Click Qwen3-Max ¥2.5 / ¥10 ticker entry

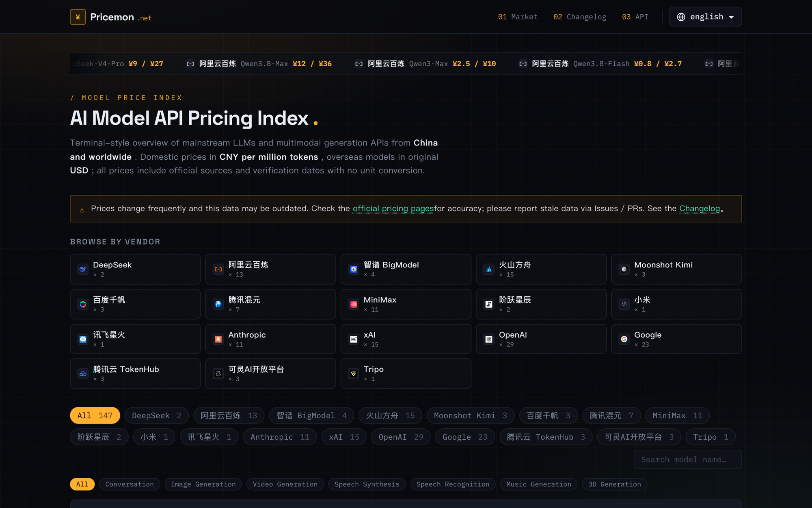(425, 64)
